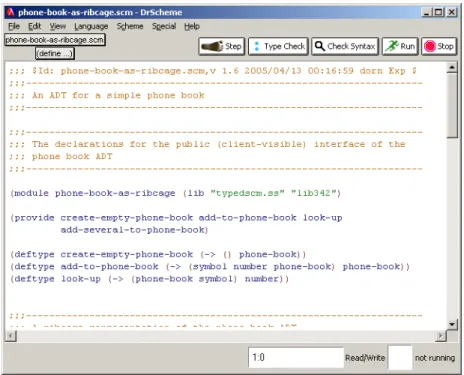Minimize the DrScheme window
The height and width of the screenshot is (375, 464).
[427, 13]
